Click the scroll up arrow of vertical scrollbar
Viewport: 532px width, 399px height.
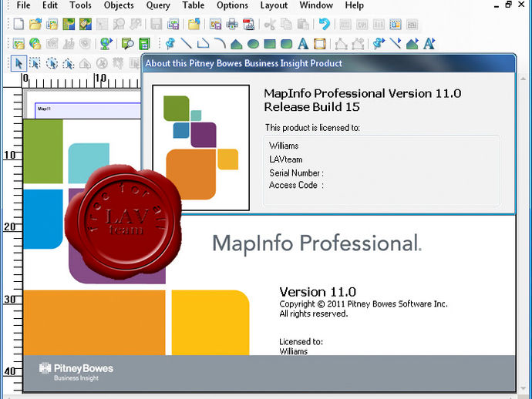[524, 79]
